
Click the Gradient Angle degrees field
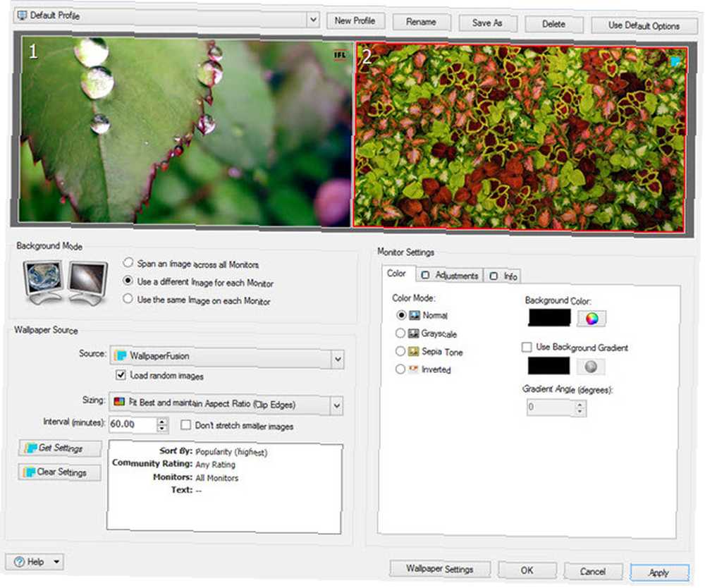[551, 408]
